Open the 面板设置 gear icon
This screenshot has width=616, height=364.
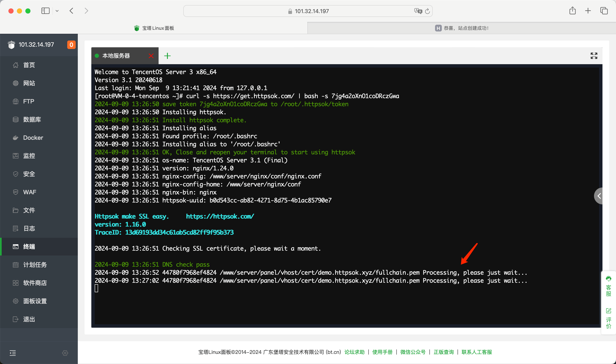(x=15, y=301)
